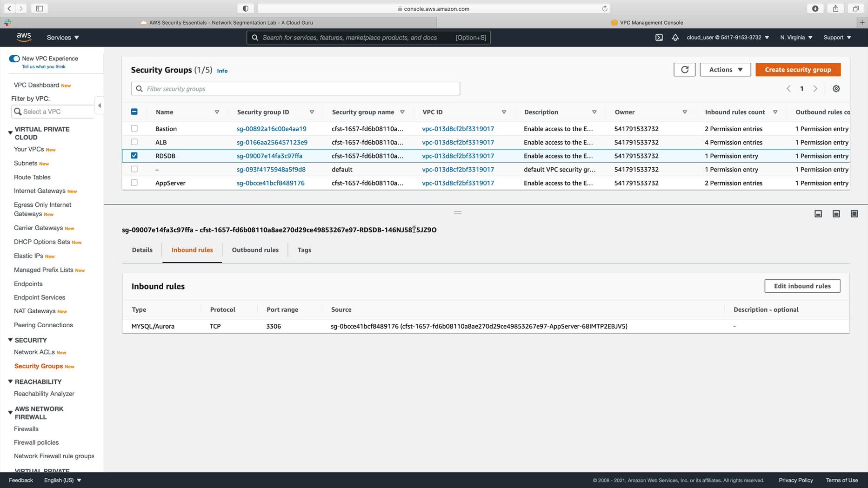Collapse the left navigation pane arrow
Image resolution: width=868 pixels, height=488 pixels.
(99, 106)
